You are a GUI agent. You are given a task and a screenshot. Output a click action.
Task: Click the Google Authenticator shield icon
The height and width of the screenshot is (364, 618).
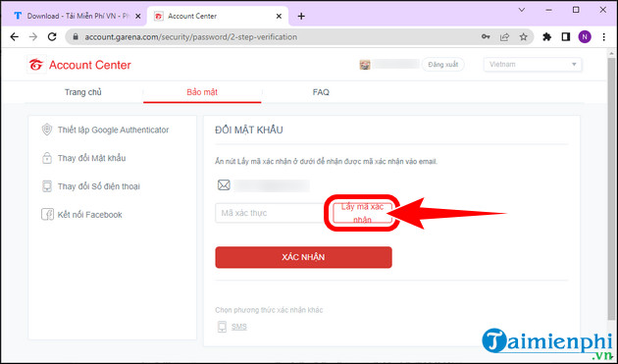point(47,130)
